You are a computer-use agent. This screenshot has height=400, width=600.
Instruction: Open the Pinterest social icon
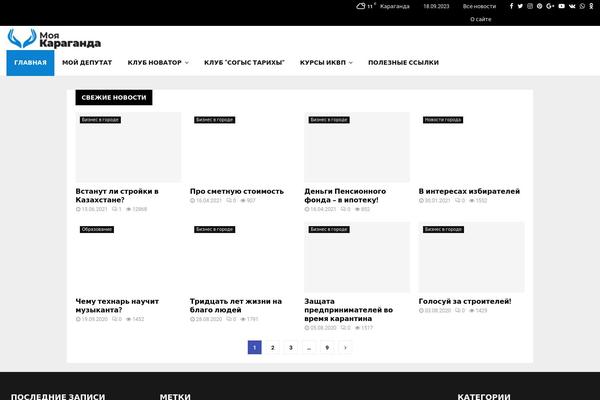540,6
